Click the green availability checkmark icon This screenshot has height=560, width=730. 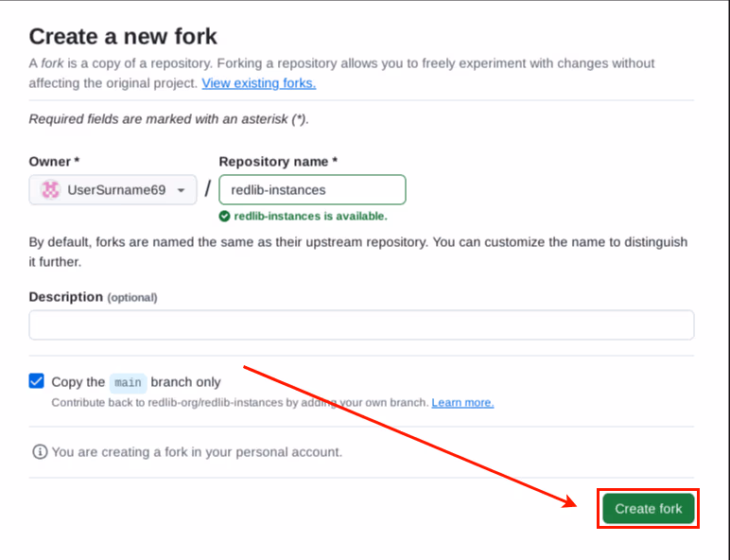coord(225,216)
